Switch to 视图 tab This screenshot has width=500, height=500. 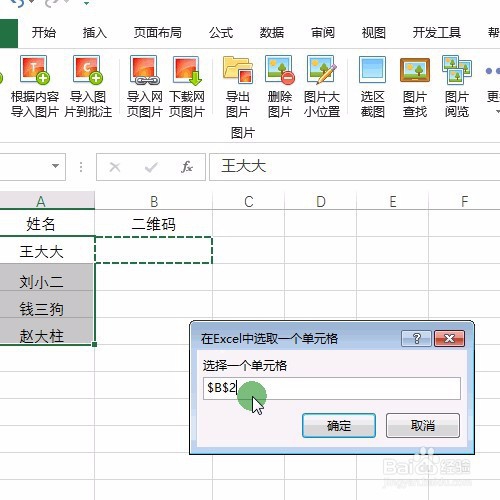[x=374, y=33]
